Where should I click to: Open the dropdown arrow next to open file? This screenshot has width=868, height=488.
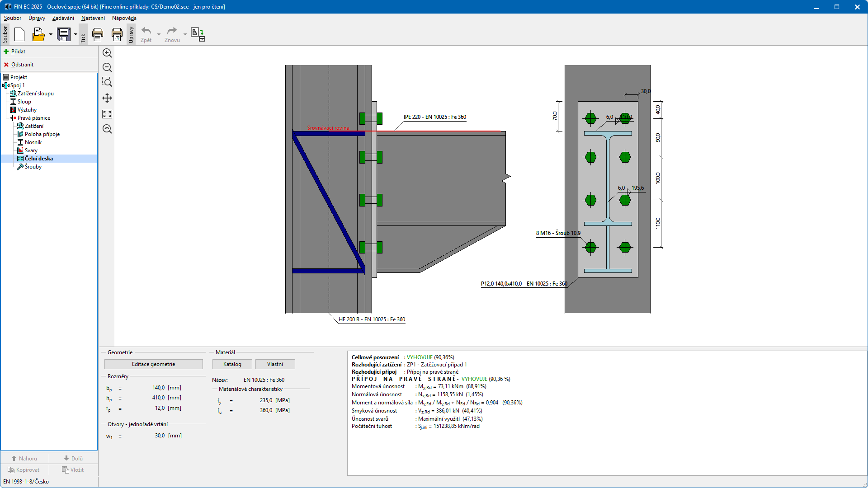click(51, 34)
